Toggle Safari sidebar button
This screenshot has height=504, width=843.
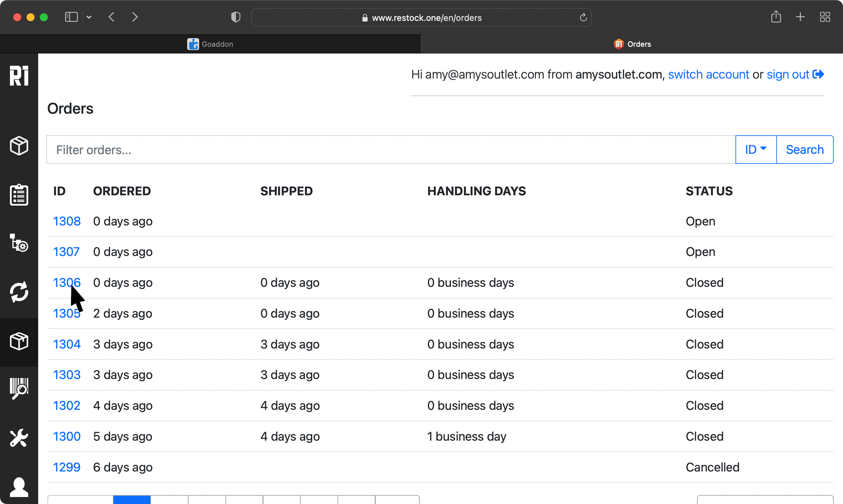(71, 17)
